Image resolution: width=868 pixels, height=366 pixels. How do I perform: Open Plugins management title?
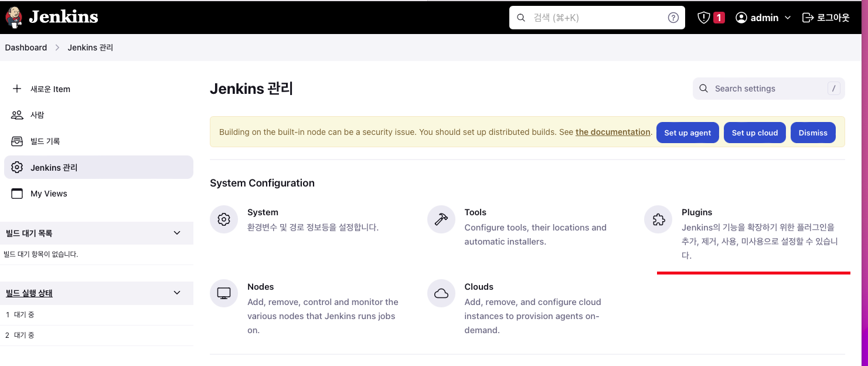click(697, 212)
